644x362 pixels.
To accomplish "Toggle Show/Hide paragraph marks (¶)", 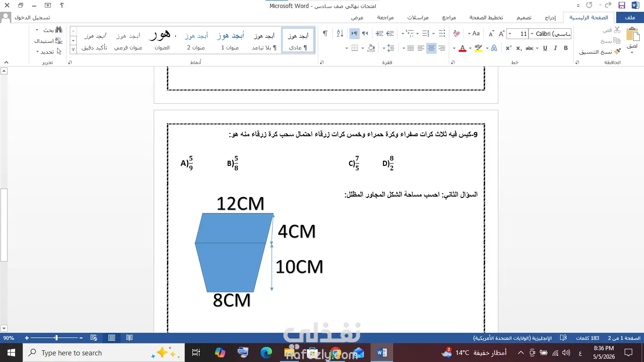I will pyautogui.click(x=325, y=33).
